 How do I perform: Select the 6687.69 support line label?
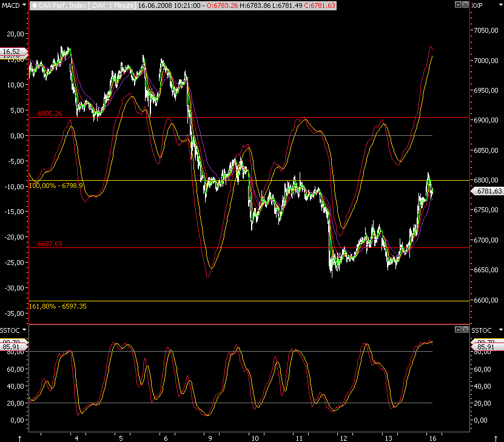click(50, 244)
